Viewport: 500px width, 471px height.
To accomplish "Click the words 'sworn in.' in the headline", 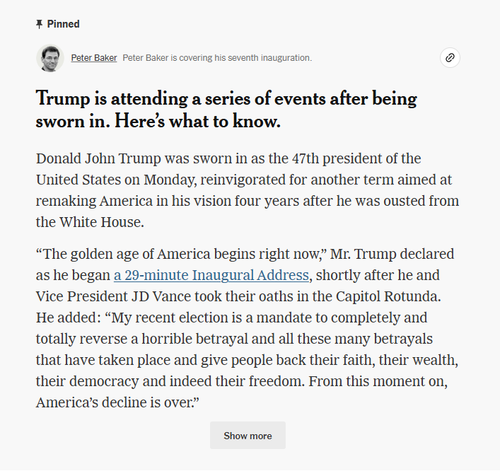I will [x=73, y=121].
